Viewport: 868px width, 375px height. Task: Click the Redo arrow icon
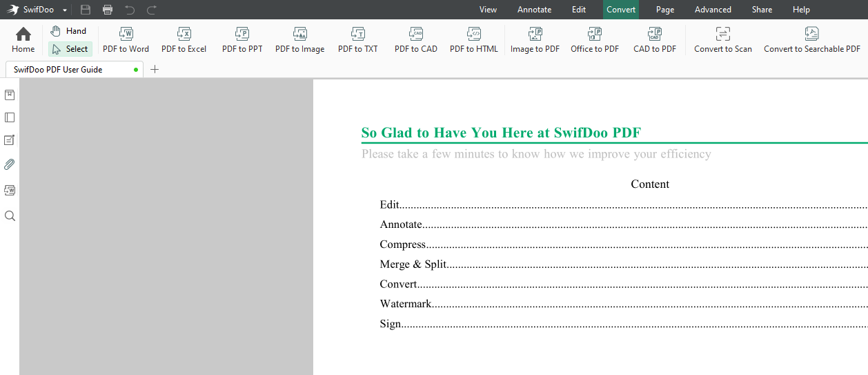pos(152,10)
